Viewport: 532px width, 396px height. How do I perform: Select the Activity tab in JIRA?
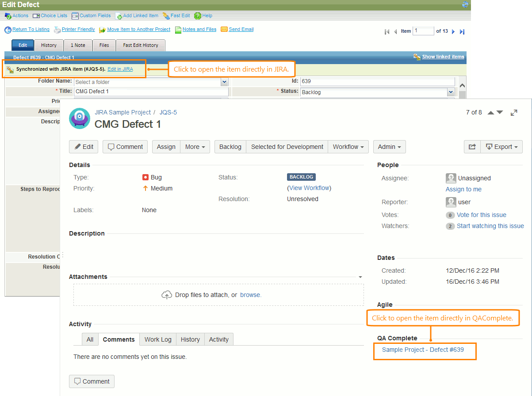[x=219, y=339]
